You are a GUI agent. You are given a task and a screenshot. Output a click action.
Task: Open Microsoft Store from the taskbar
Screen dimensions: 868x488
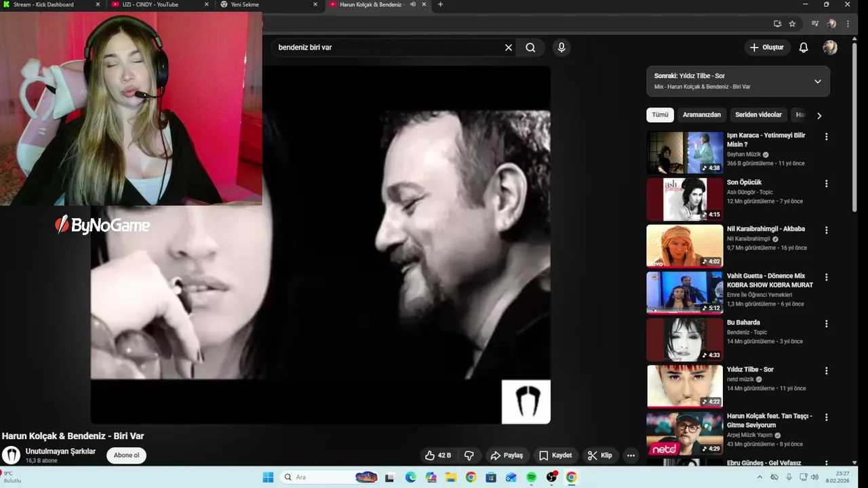[491, 477]
